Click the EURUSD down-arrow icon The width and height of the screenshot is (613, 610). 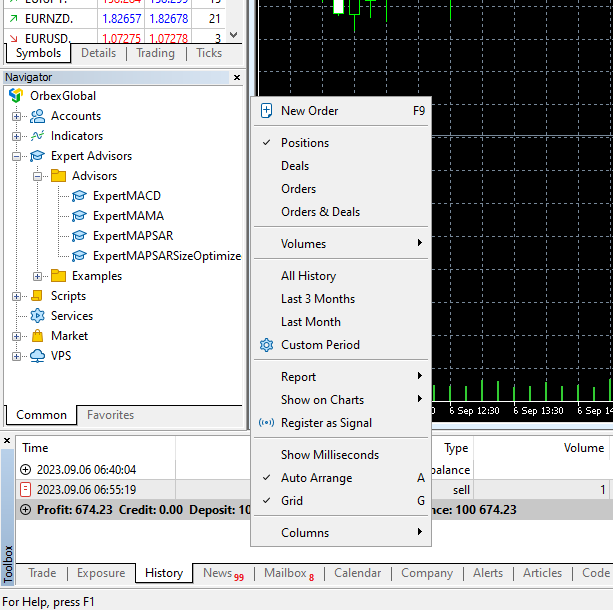(x=14, y=38)
